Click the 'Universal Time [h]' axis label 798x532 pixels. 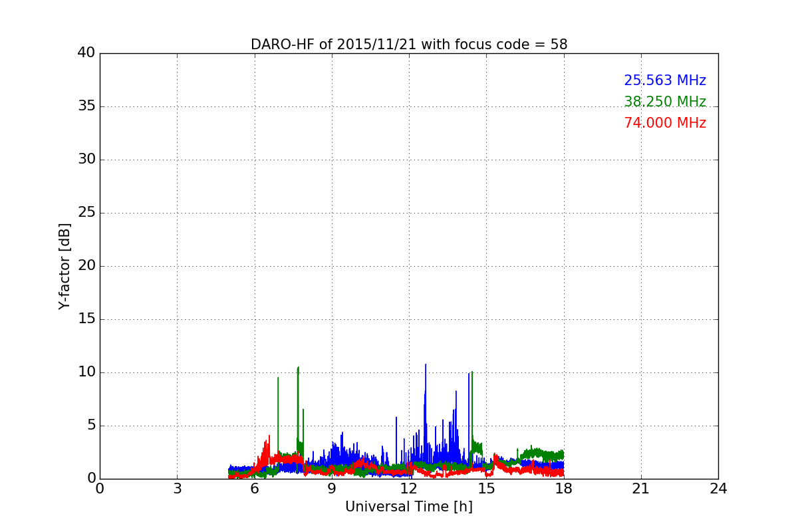coord(409,507)
